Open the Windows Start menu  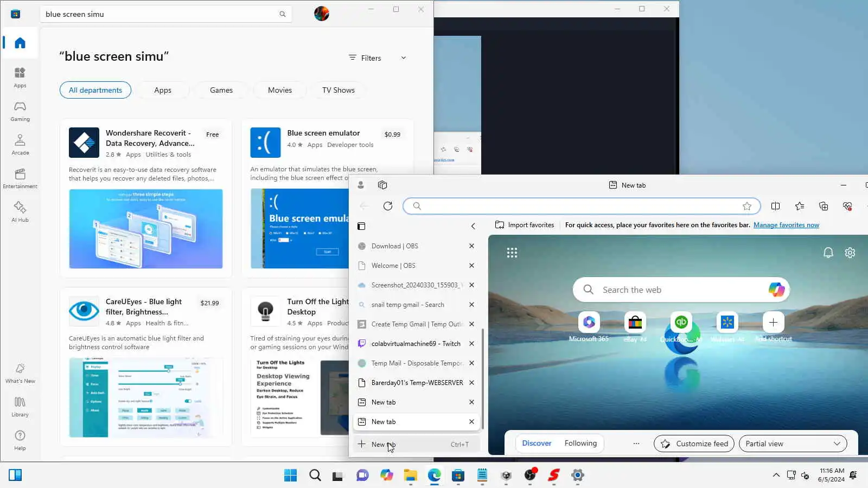291,476
